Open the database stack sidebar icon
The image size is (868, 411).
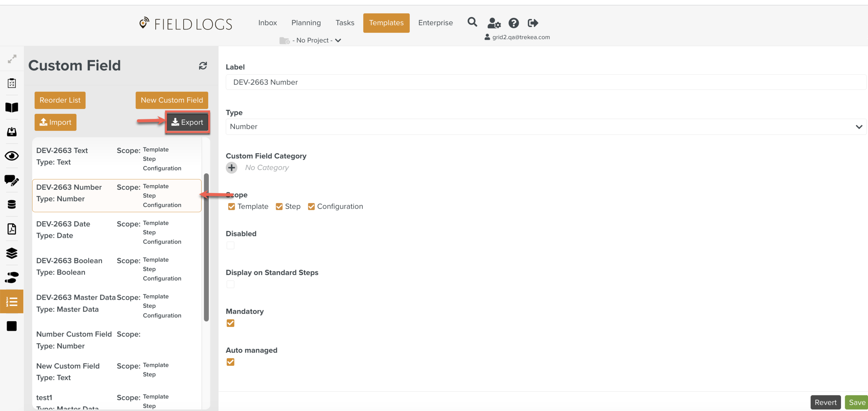tap(12, 204)
